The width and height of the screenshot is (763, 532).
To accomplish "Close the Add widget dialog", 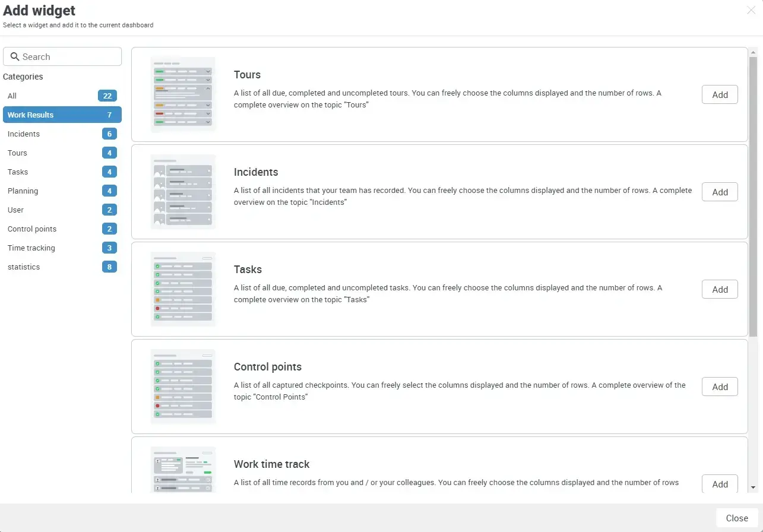I will [736, 518].
